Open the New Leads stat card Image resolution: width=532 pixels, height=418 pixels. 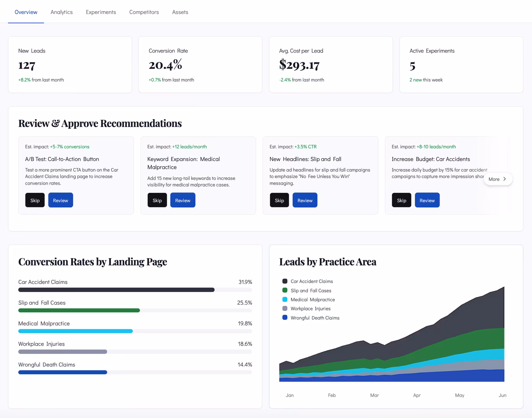tap(70, 65)
